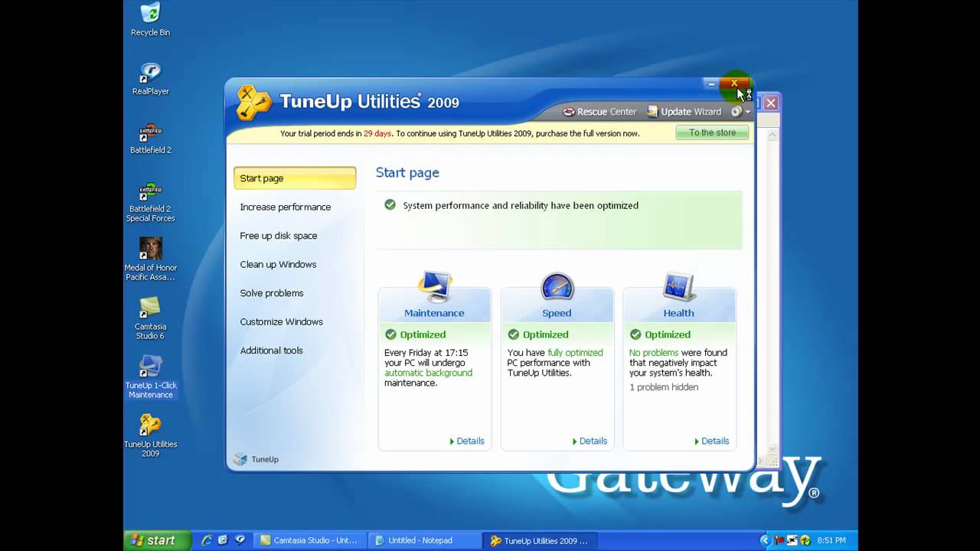
Task: Open Details link under Maintenance
Action: (466, 441)
